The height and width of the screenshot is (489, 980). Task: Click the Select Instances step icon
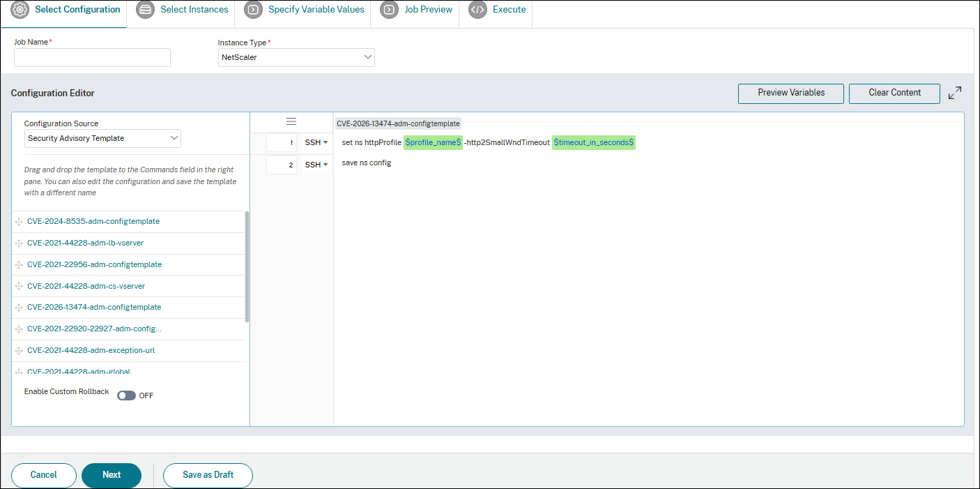pyautogui.click(x=145, y=10)
